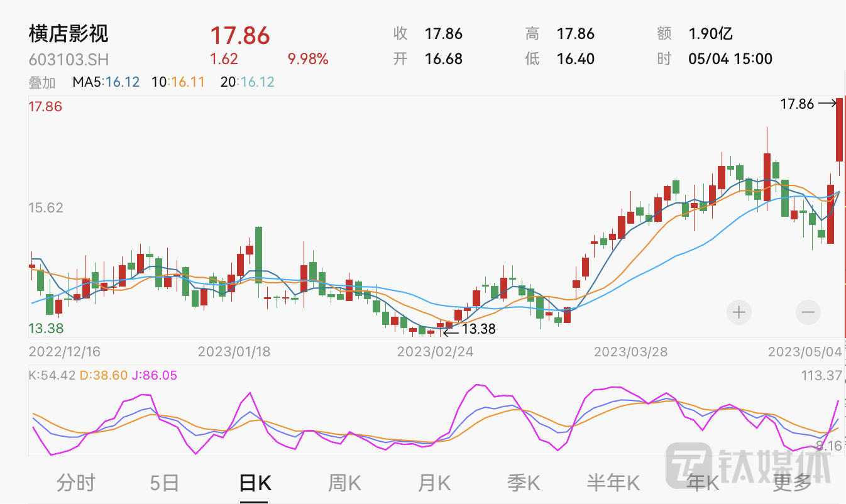Click the timestamp 05/04 15:00

[x=730, y=59]
